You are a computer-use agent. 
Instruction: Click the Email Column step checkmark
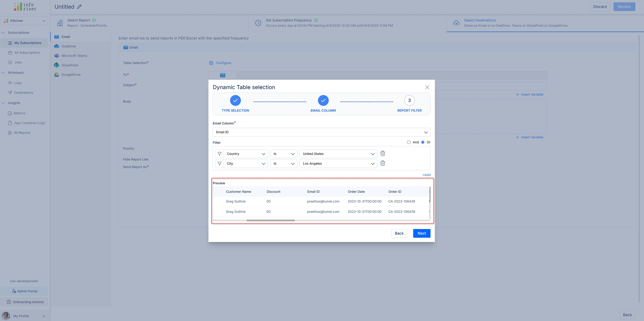[x=323, y=100]
